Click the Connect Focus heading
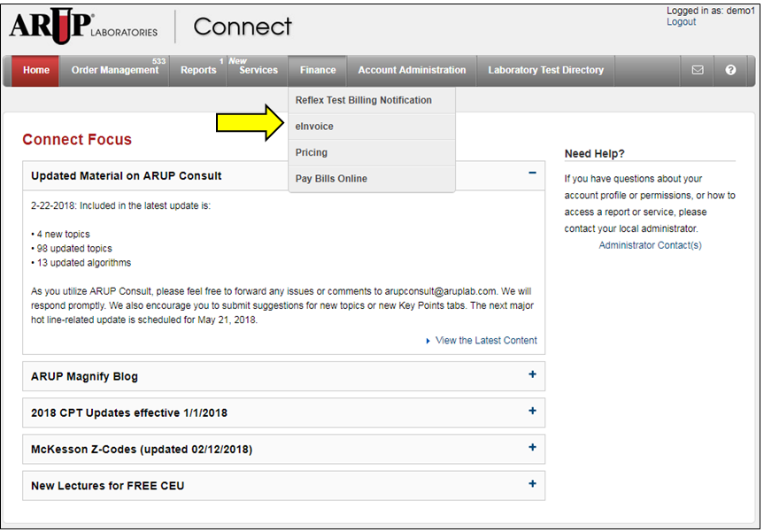The image size is (764, 532). tap(77, 140)
